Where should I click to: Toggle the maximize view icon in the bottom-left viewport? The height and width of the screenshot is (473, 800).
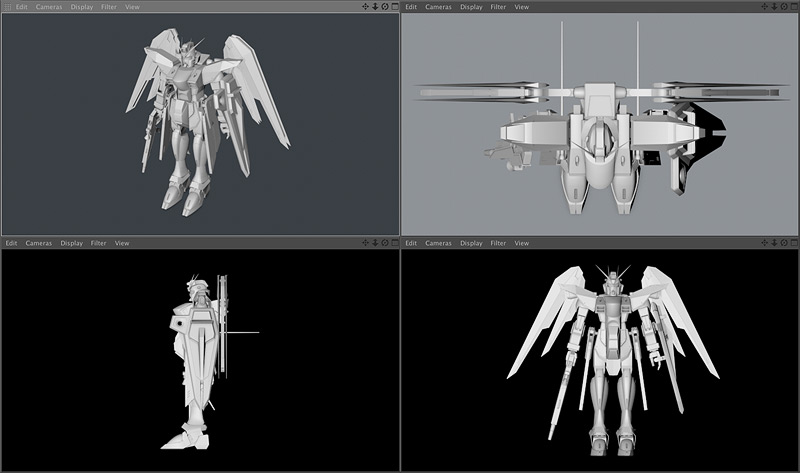coord(395,243)
